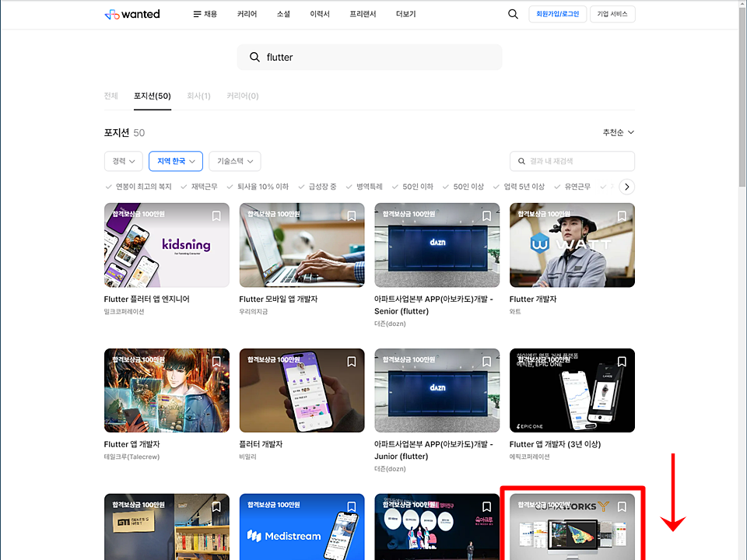Open 아파트사업본부 APP Senior (flutter) title

click(433, 305)
